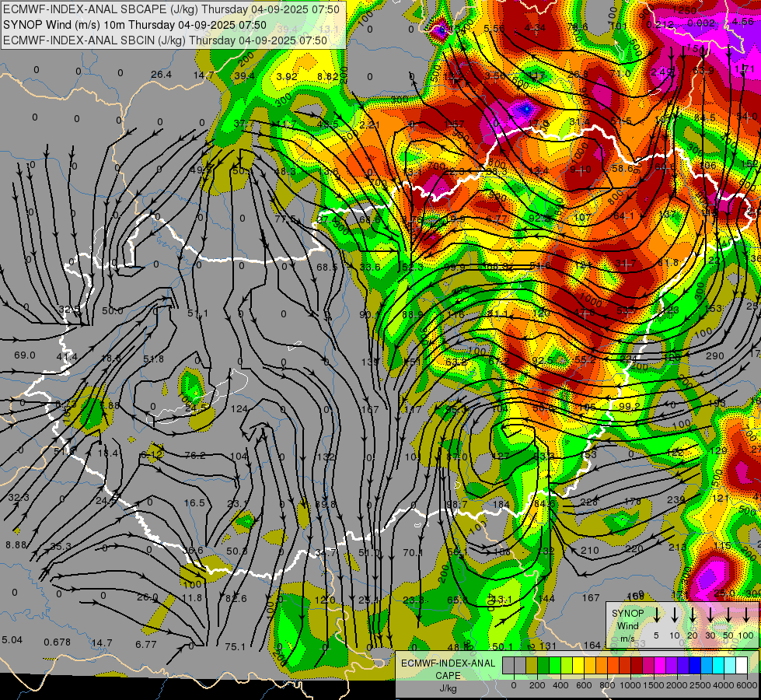Click the 100 m/s wind arrow in SYNOP legend
Viewport: 761px width, 700px height.
point(746,614)
